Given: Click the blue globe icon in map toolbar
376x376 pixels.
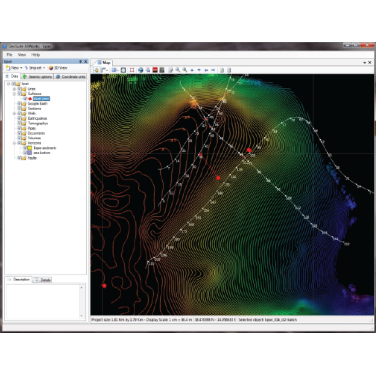Looking at the screenshot, I should [141, 70].
